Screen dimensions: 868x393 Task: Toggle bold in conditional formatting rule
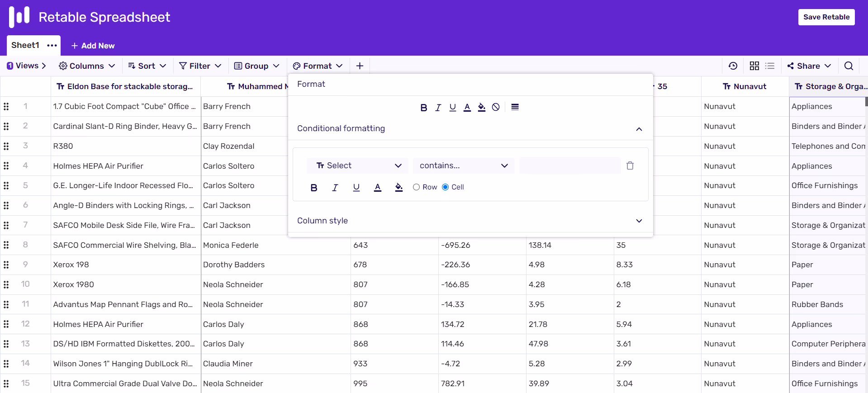(314, 188)
